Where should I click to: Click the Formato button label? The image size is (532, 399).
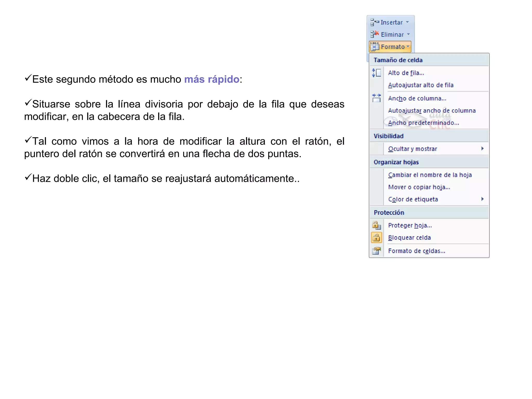coord(393,47)
